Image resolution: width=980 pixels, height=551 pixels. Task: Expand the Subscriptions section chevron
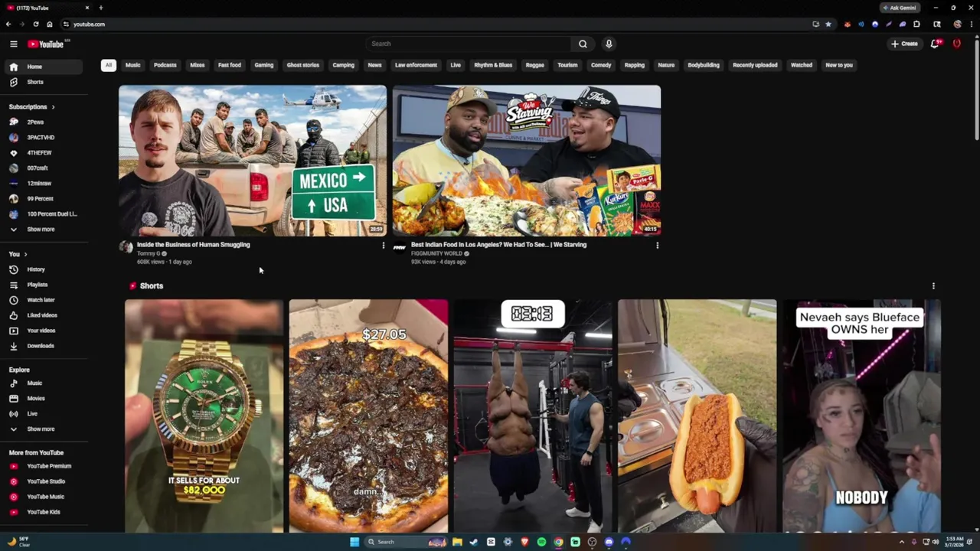(53, 106)
